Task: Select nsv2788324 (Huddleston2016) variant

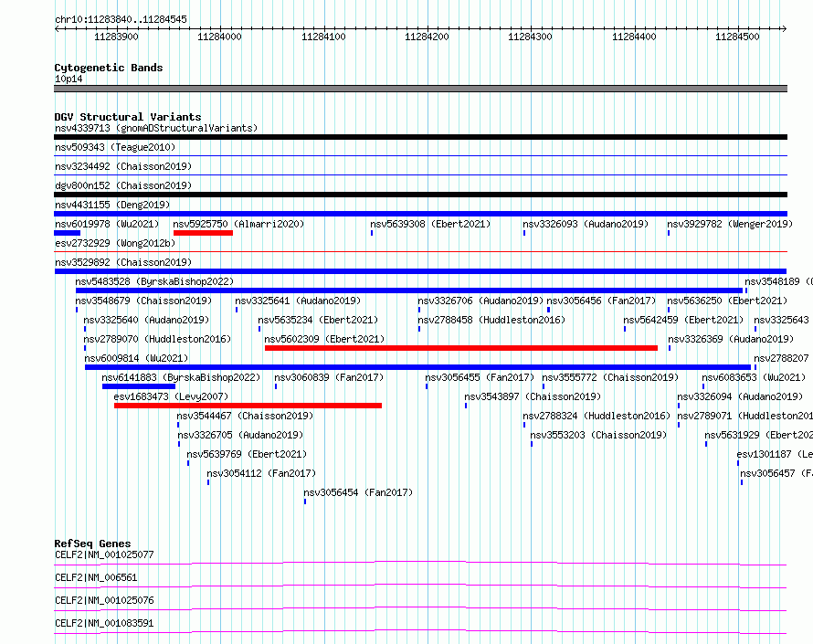Action: [x=597, y=416]
